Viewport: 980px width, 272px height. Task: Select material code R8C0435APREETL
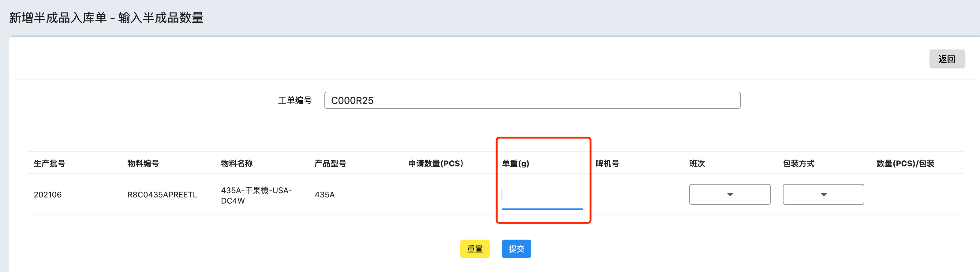tap(162, 194)
